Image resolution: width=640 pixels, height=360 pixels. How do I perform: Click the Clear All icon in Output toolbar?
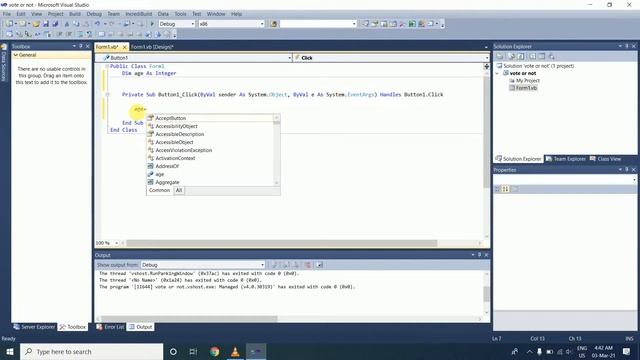point(308,265)
